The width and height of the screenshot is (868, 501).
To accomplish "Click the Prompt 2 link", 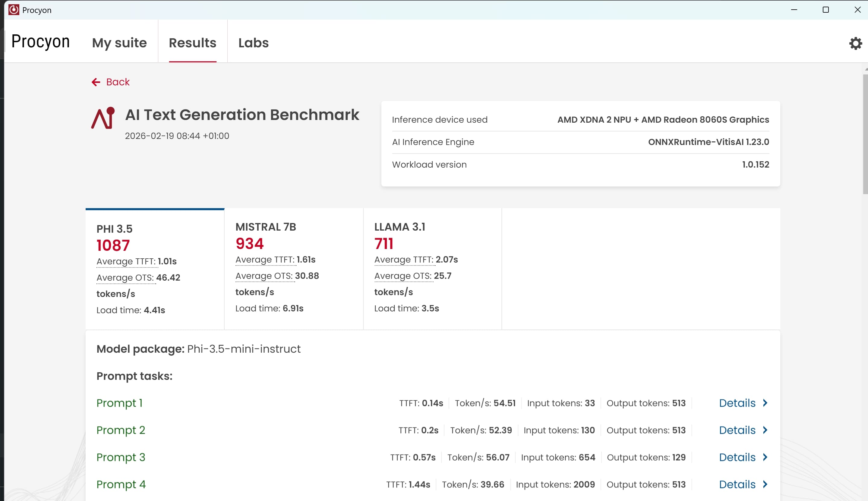I will 121,430.
